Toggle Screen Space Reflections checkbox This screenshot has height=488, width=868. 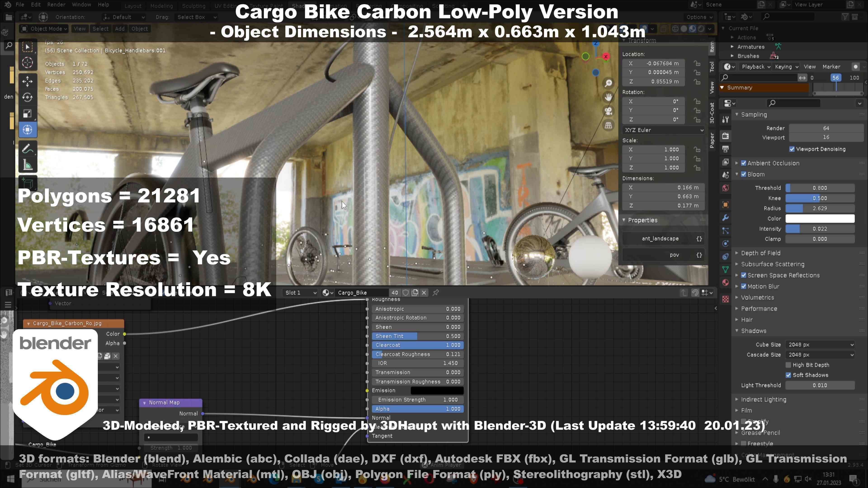[744, 275]
